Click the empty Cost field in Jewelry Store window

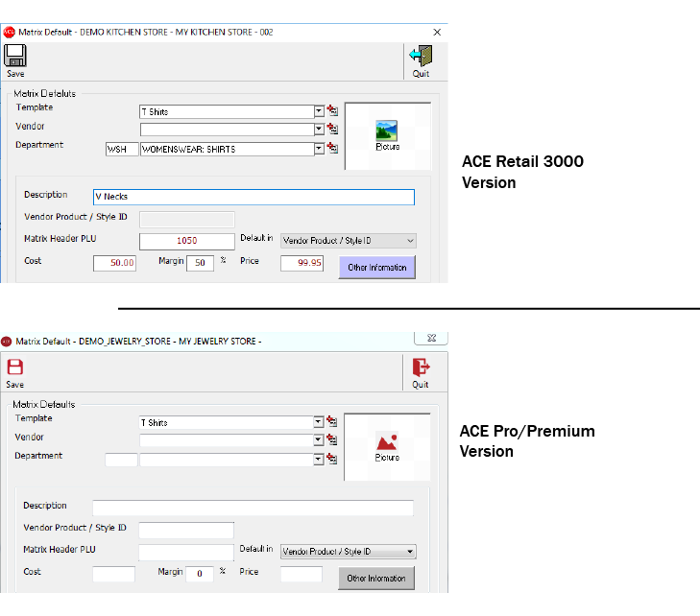click(x=113, y=574)
